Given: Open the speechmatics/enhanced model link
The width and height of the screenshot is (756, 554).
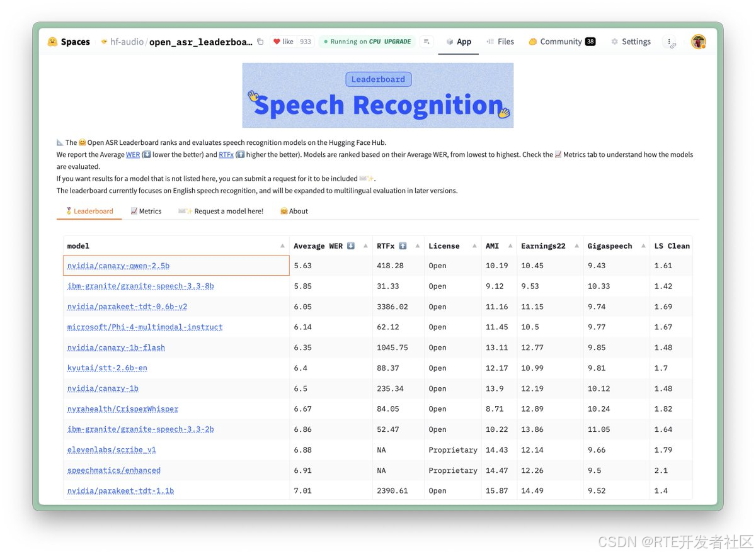Looking at the screenshot, I should tap(114, 470).
